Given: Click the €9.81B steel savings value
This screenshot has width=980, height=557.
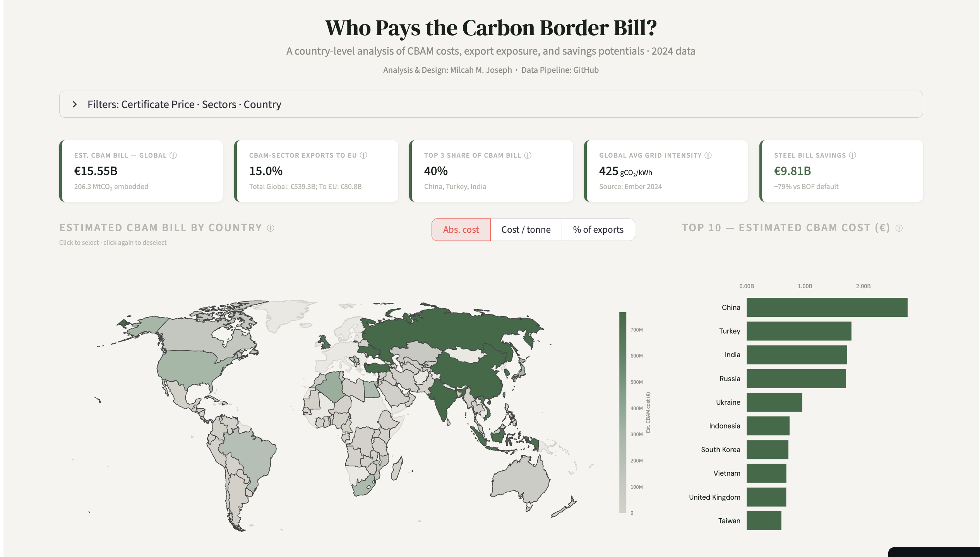Looking at the screenshot, I should 792,171.
